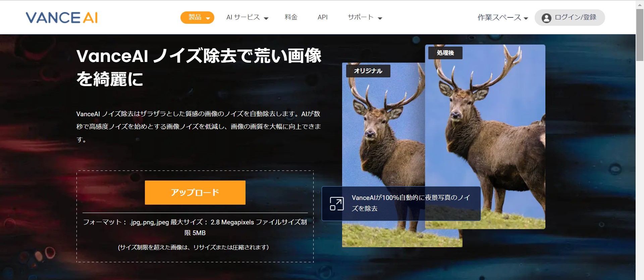The width and height of the screenshot is (644, 280).
Task: Go to the 料金 pricing page
Action: point(291,17)
